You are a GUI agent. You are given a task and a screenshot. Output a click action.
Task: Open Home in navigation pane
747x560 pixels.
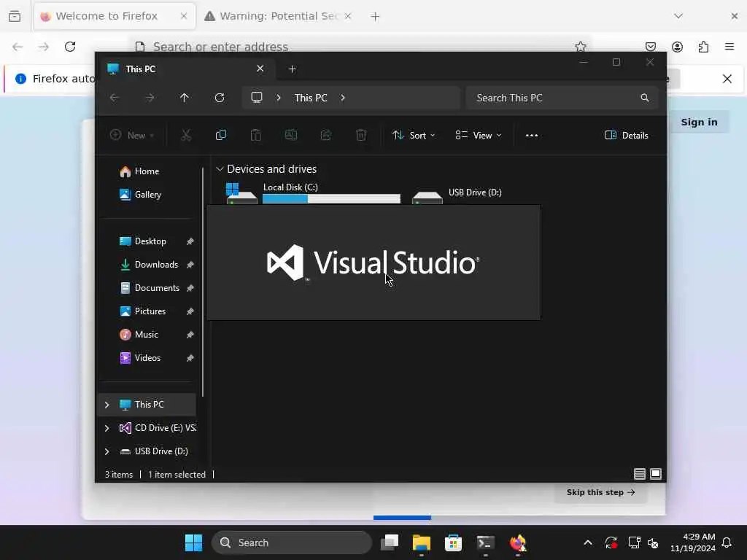146,171
